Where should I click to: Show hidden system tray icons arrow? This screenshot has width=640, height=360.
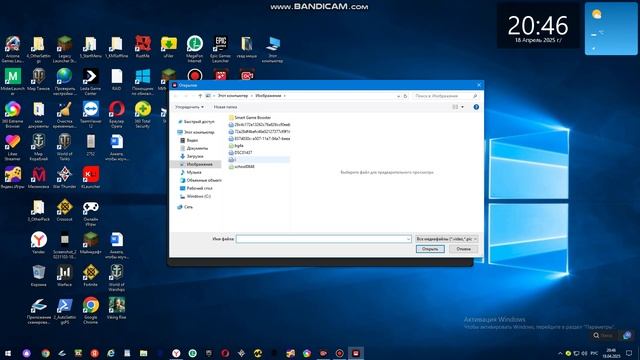point(560,353)
